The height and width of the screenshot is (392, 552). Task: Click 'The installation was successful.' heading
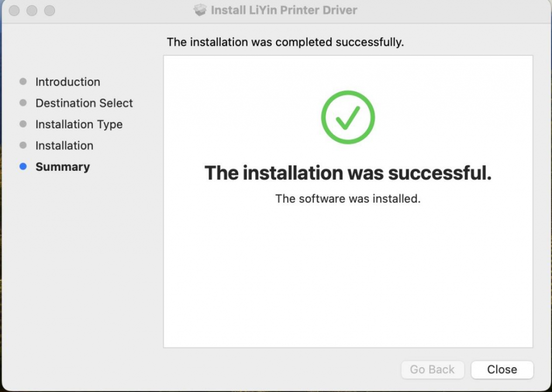(348, 173)
